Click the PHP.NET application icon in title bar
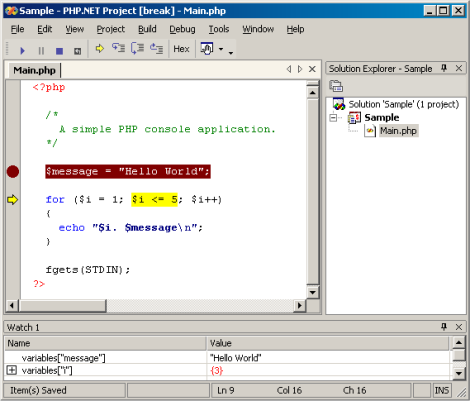470x401 pixels. coord(11,11)
